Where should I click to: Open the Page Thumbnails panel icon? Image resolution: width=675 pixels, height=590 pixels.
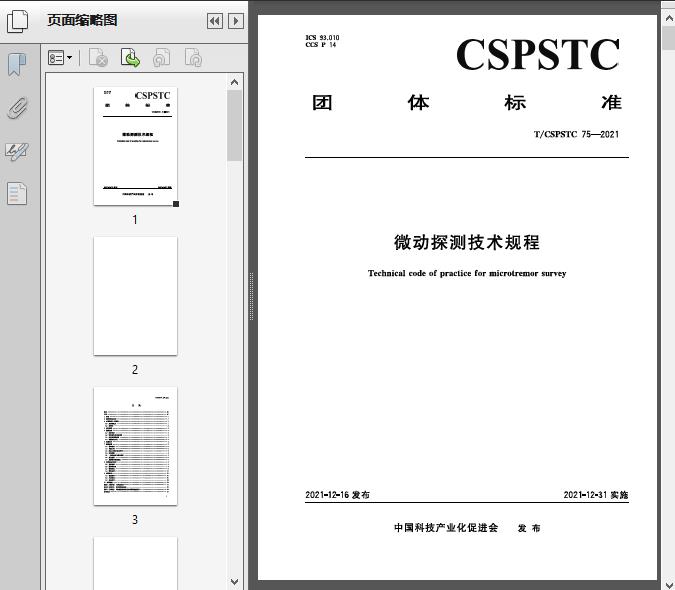[x=17, y=21]
